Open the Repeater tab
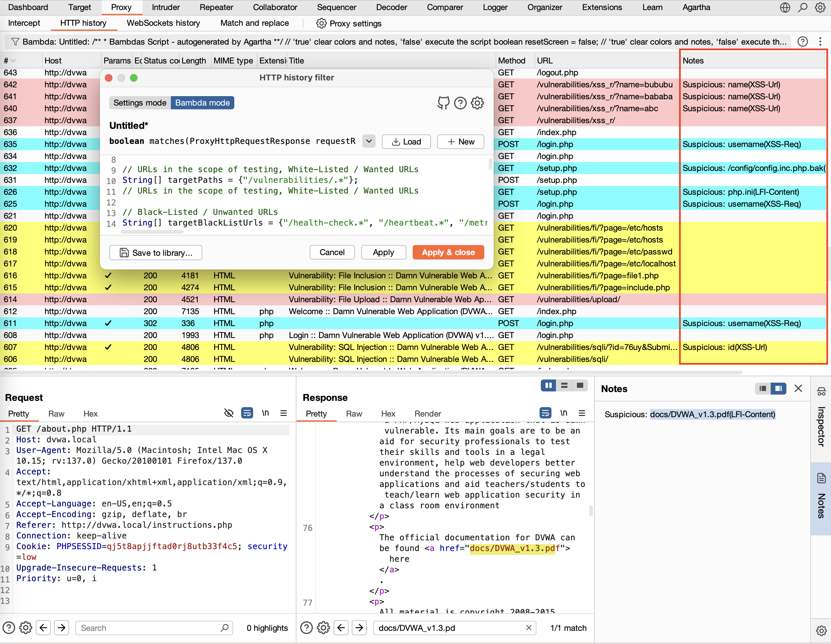 (x=216, y=8)
